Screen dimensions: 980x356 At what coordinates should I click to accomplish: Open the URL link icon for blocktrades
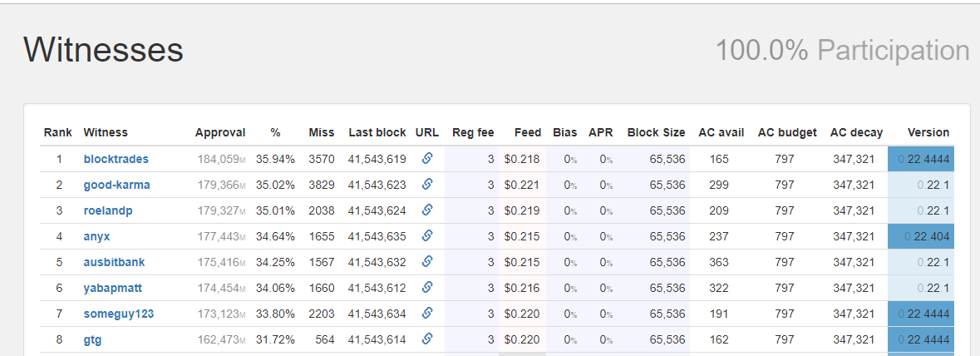click(x=427, y=158)
